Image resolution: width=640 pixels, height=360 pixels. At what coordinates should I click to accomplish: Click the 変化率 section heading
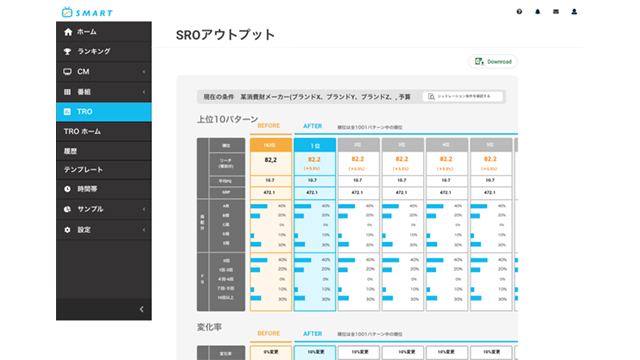pos(209,327)
